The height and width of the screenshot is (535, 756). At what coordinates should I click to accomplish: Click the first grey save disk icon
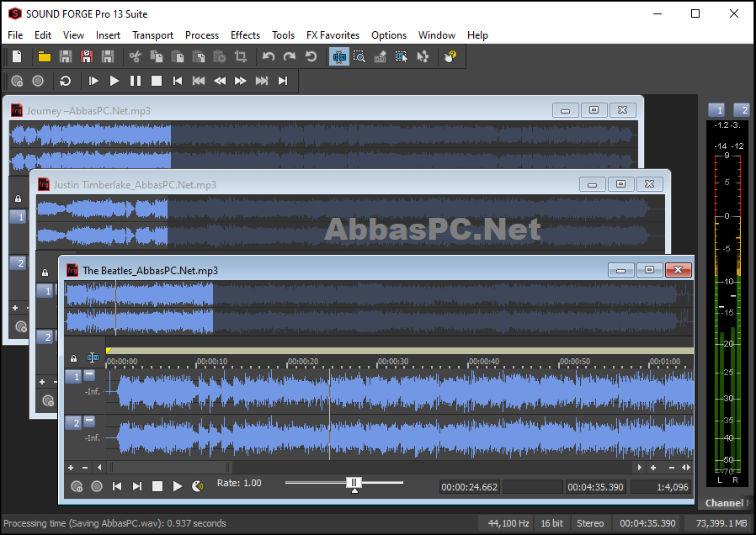(x=66, y=57)
